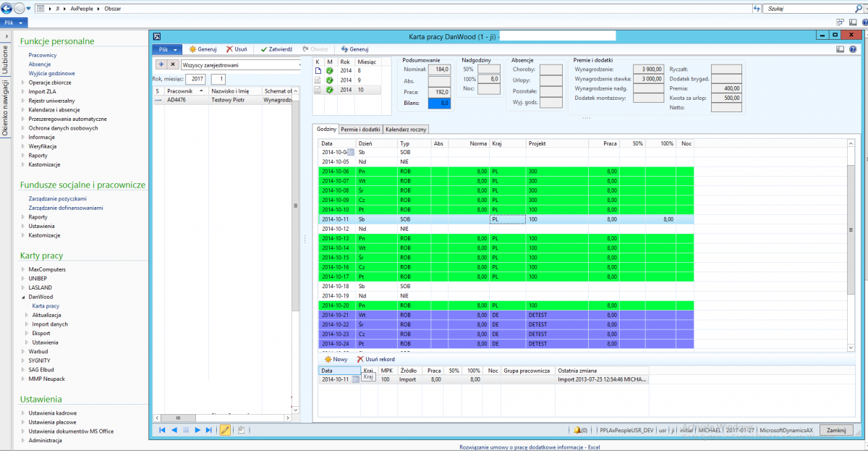Viewport: 868px width, 451px height.
Task: Expand the MaxComputers tree node
Action: (x=23, y=269)
